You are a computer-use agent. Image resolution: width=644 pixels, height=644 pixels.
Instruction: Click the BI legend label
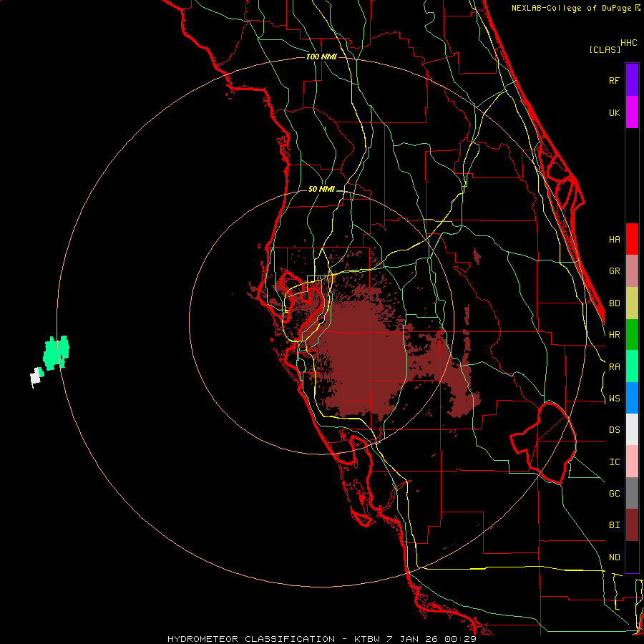(x=614, y=525)
